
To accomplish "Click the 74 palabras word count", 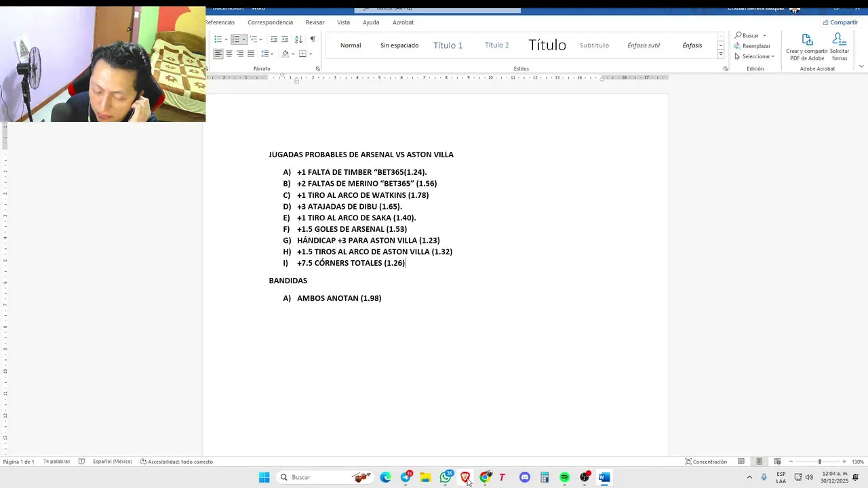I will [x=56, y=462].
